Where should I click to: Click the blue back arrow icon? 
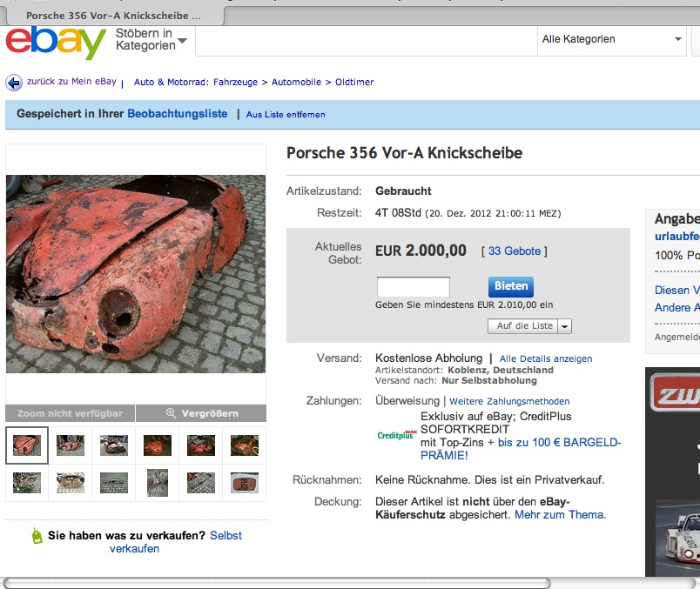(x=14, y=83)
